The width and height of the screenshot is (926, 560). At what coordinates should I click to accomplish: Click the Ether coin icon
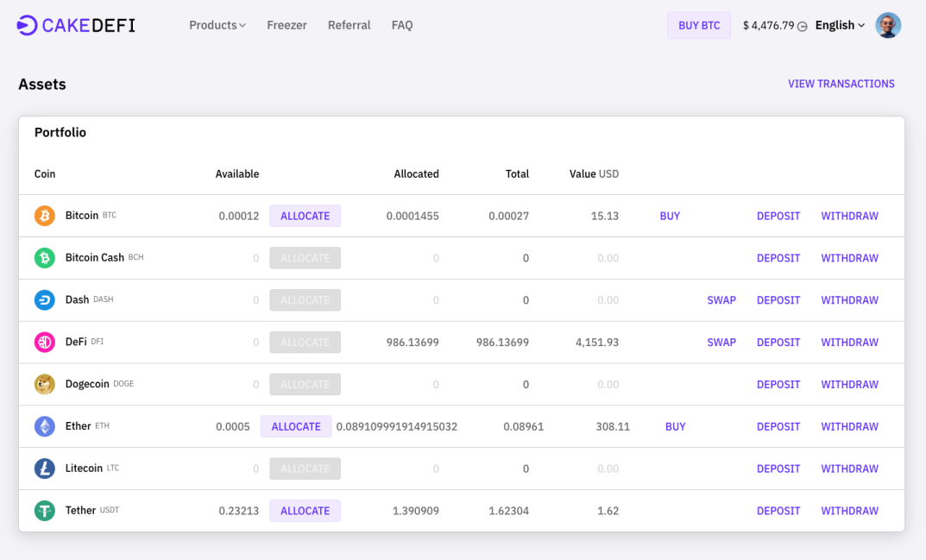[x=44, y=426]
